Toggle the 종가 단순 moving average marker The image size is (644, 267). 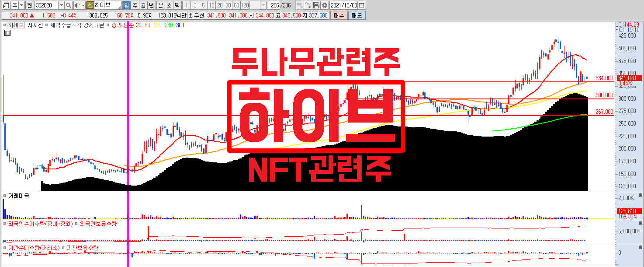(108, 25)
